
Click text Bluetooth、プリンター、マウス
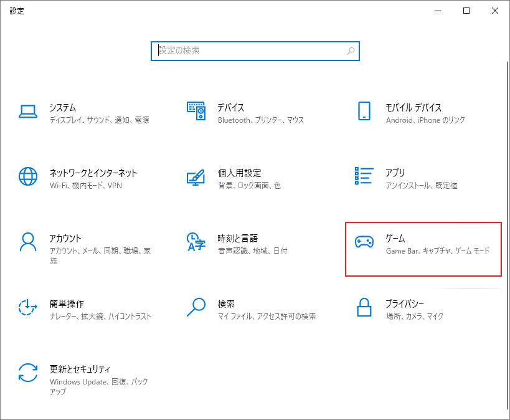tap(261, 120)
